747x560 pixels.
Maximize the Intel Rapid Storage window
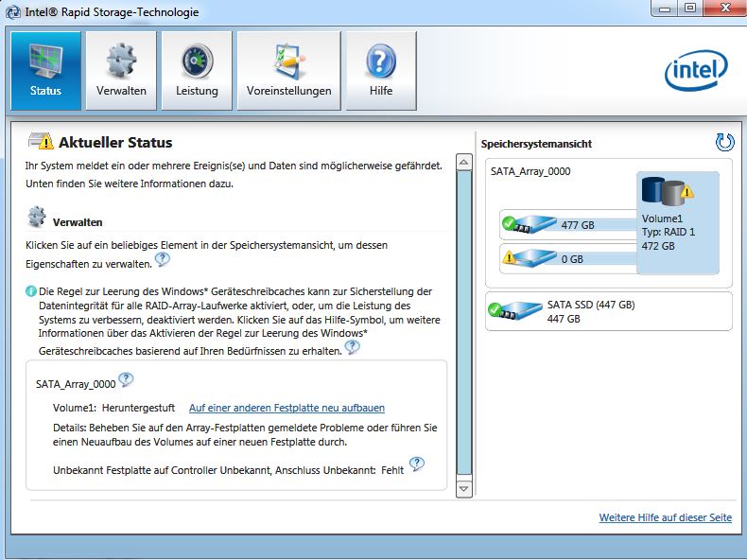click(x=690, y=9)
